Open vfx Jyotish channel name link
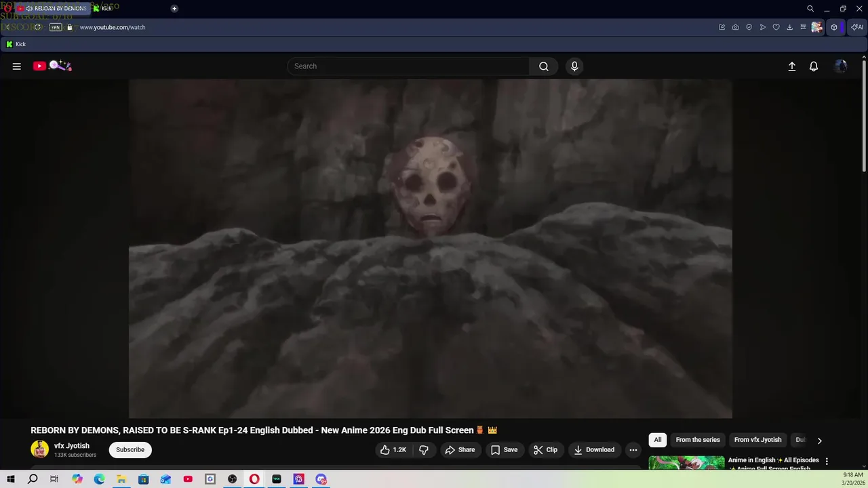 coord(72,446)
